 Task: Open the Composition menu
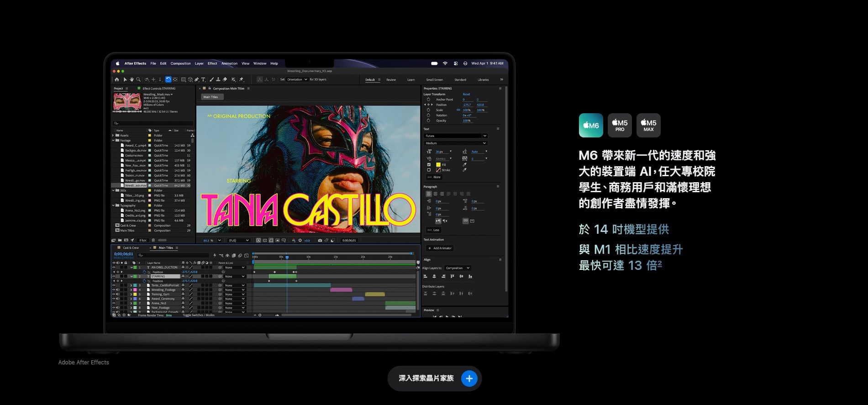pyautogui.click(x=181, y=63)
